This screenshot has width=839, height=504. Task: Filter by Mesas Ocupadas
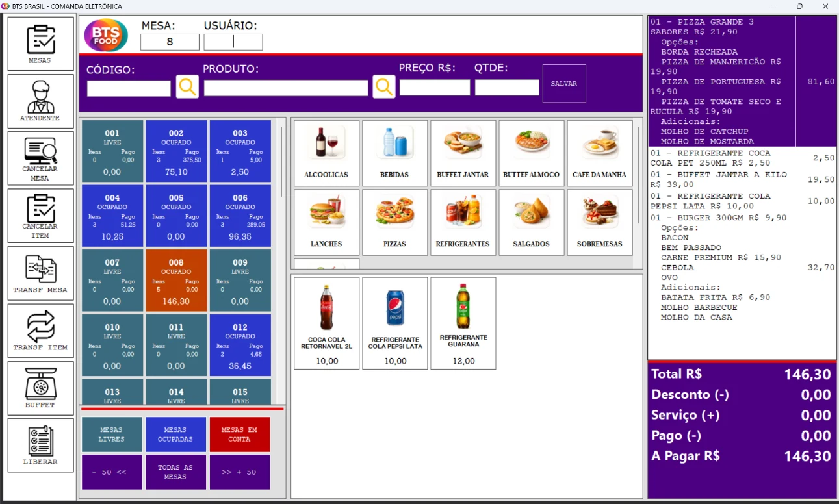point(176,435)
